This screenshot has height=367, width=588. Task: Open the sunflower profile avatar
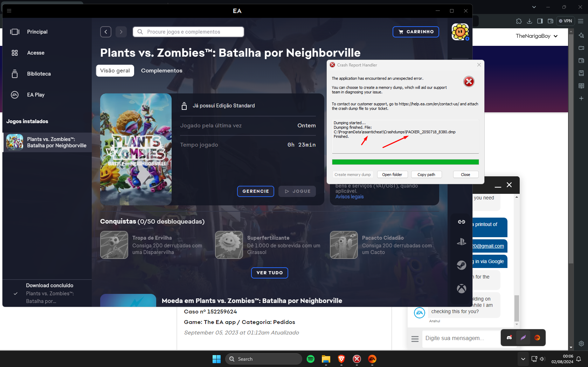point(460,32)
